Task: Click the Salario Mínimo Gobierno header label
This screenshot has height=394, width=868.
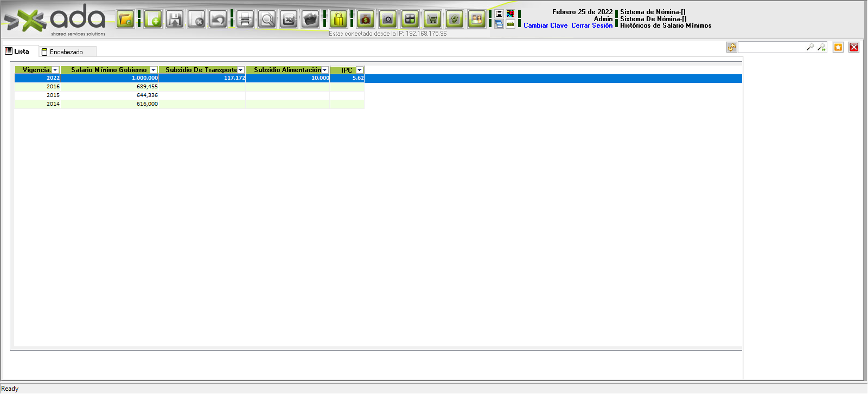Action: click(x=109, y=70)
